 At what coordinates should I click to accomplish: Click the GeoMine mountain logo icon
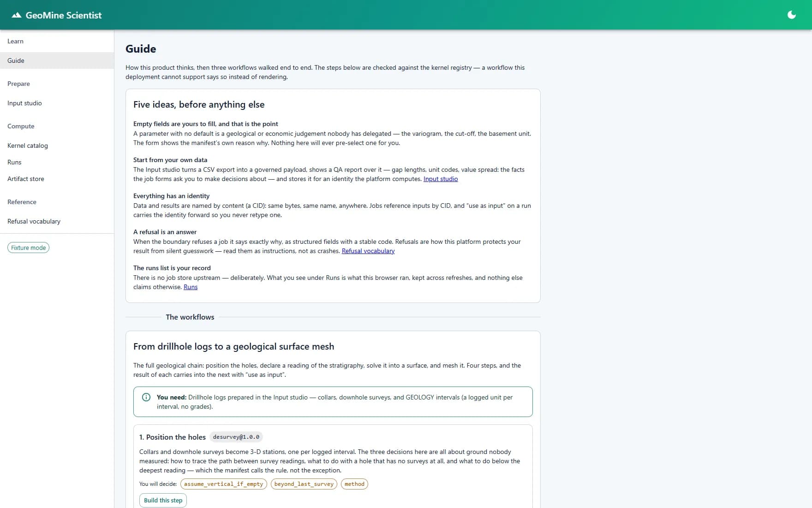(17, 15)
